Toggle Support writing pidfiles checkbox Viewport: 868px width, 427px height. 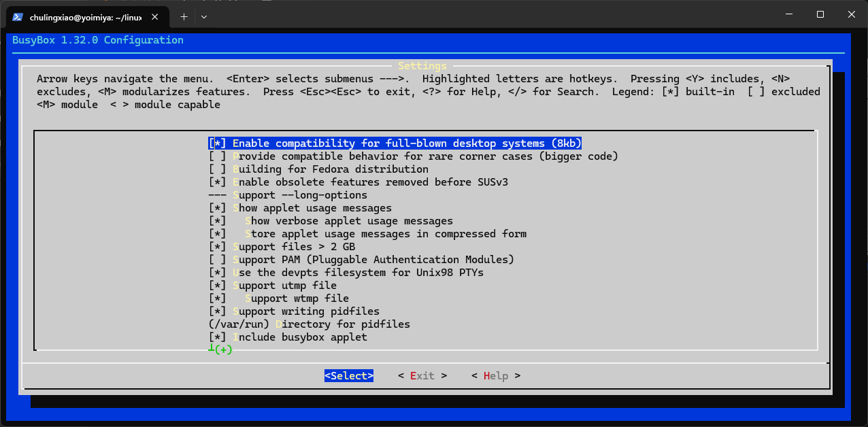[294, 311]
